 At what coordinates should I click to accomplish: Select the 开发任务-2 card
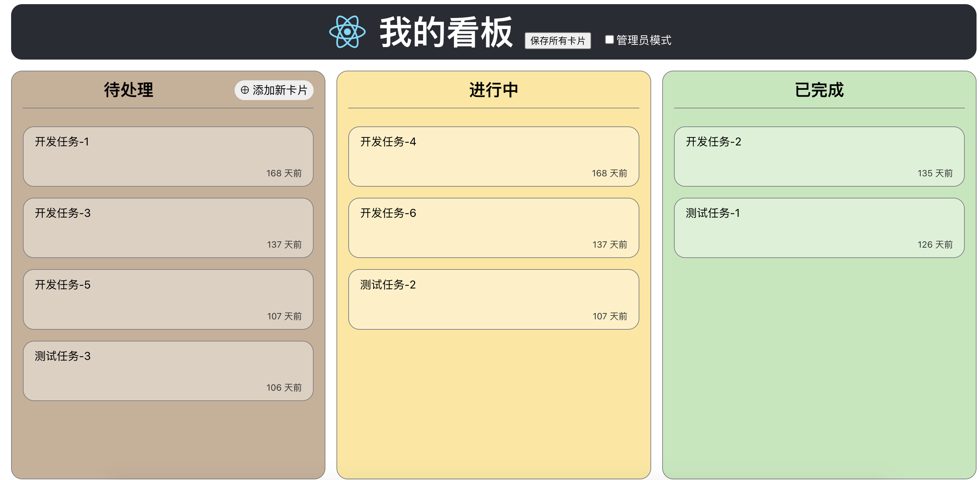pos(819,156)
